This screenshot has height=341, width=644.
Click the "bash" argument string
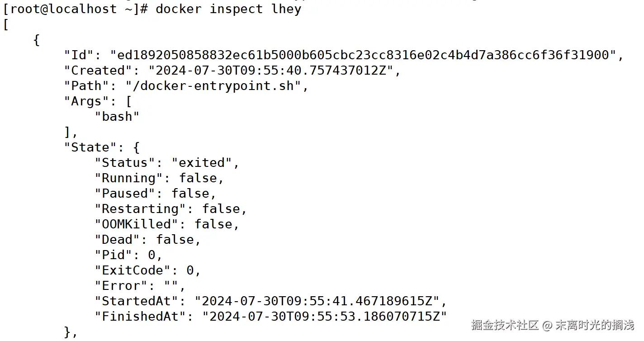tap(117, 117)
